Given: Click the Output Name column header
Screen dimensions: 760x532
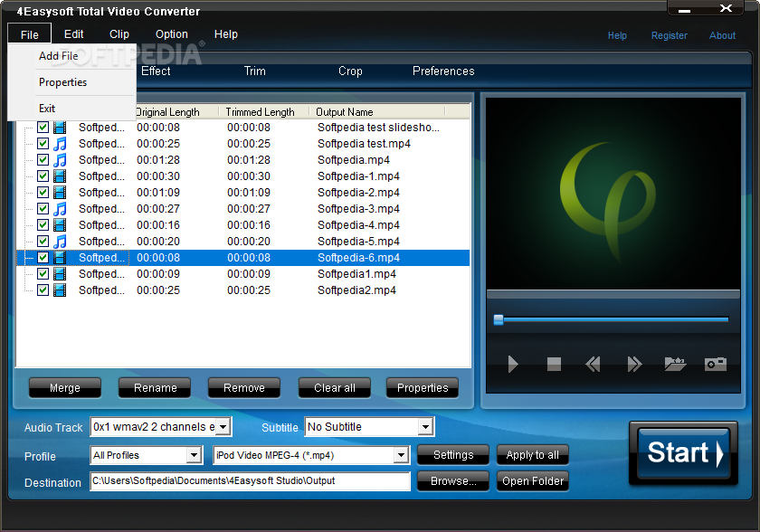Looking at the screenshot, I should click(376, 112).
